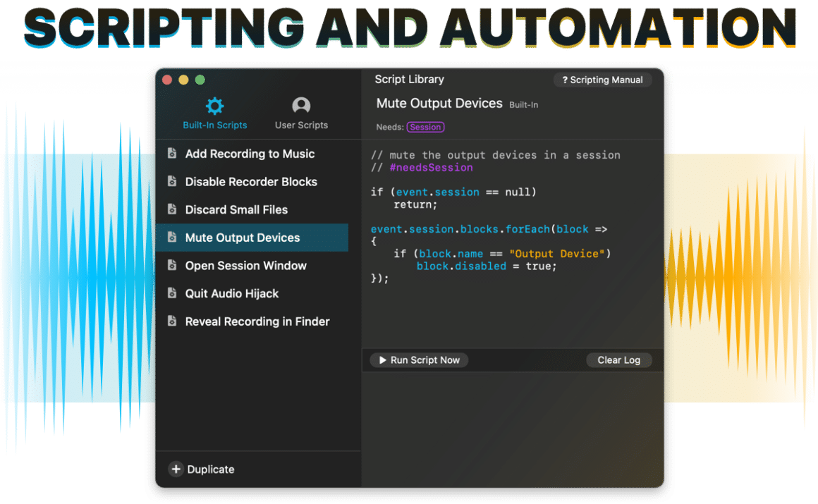Click the Open Session Window script icon
Screen dimensions: 818x504
(x=171, y=266)
